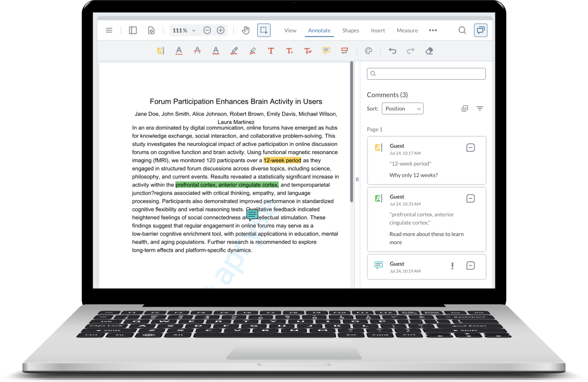This screenshot has height=382, width=588.
Task: Switch to the Measure tab
Action: 407,31
